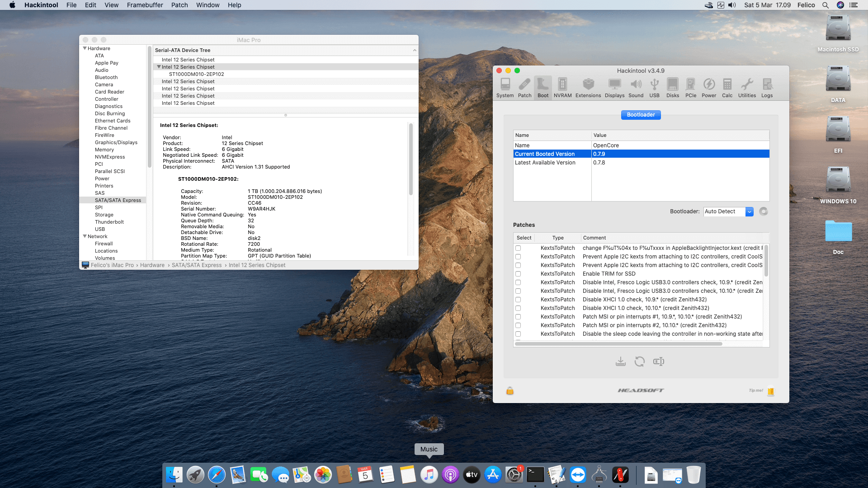The width and height of the screenshot is (868, 488).
Task: Select Graphics/Displays in hardware sidebar
Action: coord(116,142)
